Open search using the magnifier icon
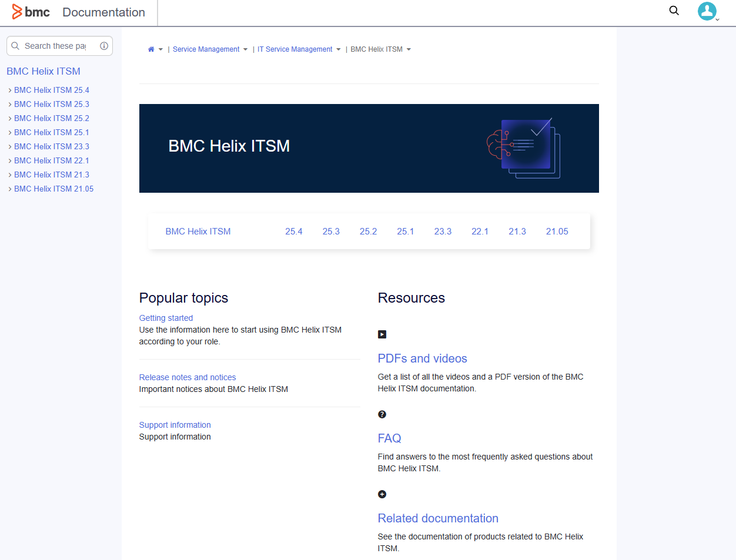 tap(674, 11)
